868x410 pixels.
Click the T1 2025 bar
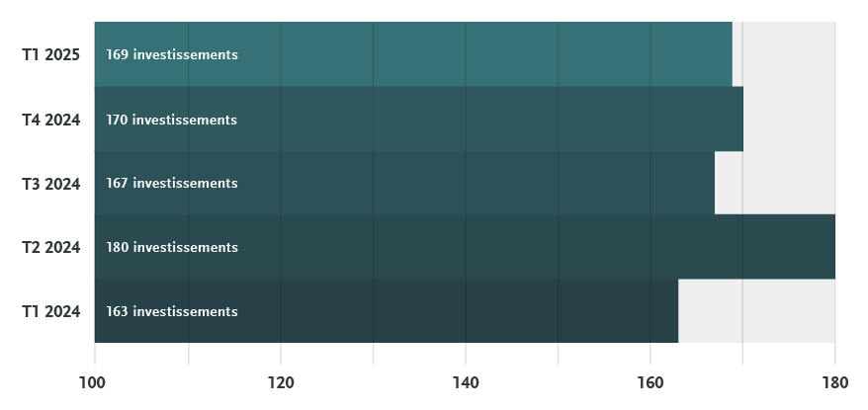pos(413,54)
